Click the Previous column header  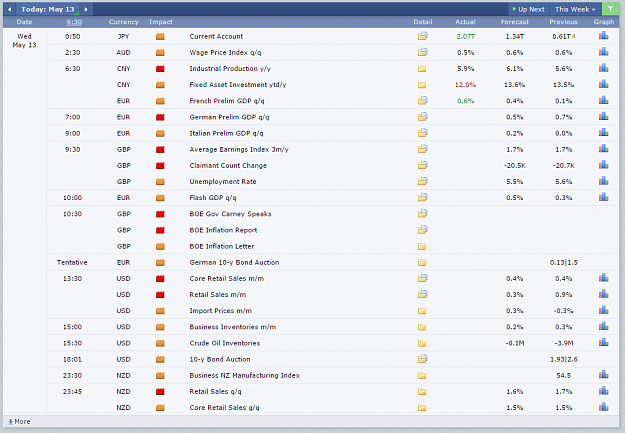click(x=563, y=22)
